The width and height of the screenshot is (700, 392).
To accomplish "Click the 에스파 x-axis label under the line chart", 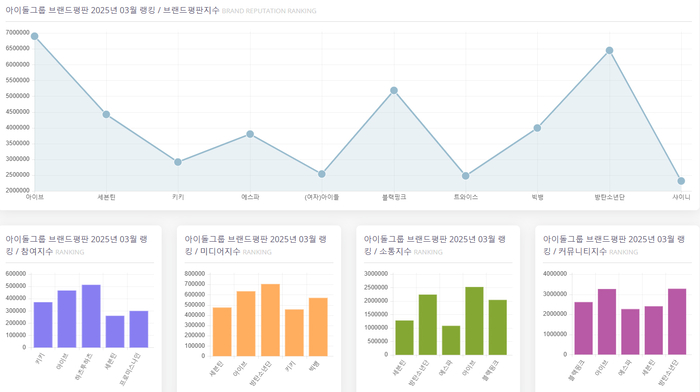I will tap(250, 197).
